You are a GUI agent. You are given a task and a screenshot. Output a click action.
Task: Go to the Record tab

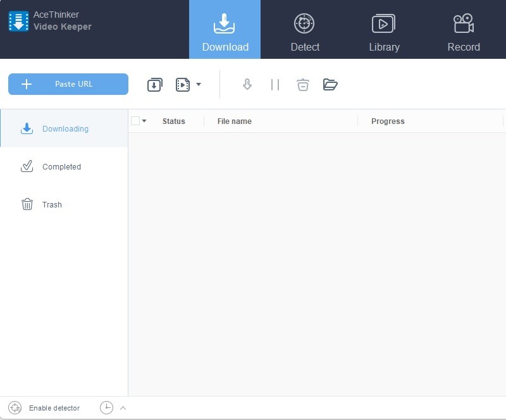click(463, 30)
